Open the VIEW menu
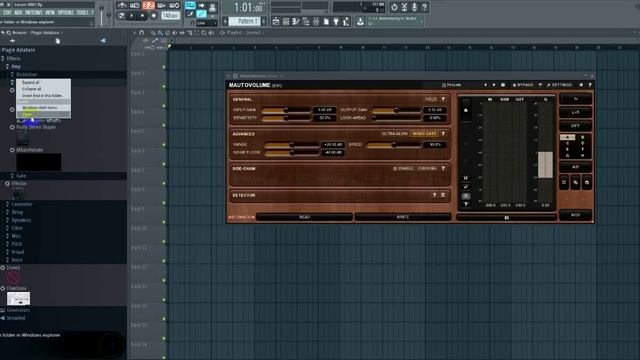The width and height of the screenshot is (640, 360). 50,13
